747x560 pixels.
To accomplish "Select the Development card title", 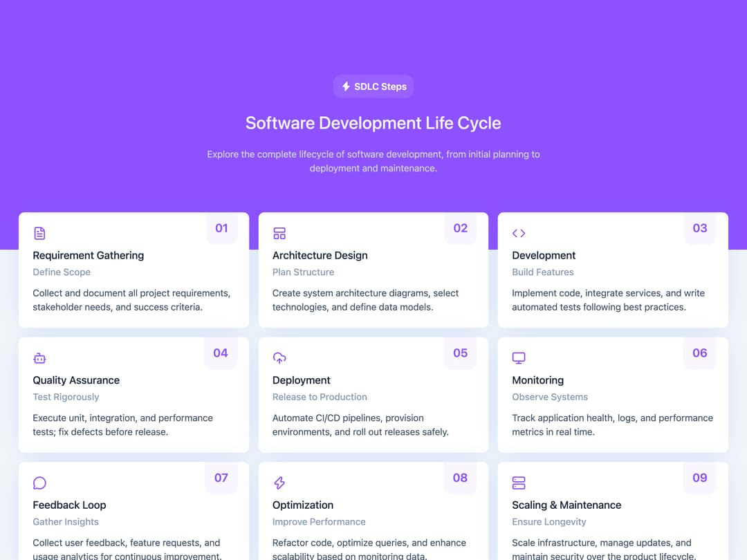I will [x=544, y=255].
